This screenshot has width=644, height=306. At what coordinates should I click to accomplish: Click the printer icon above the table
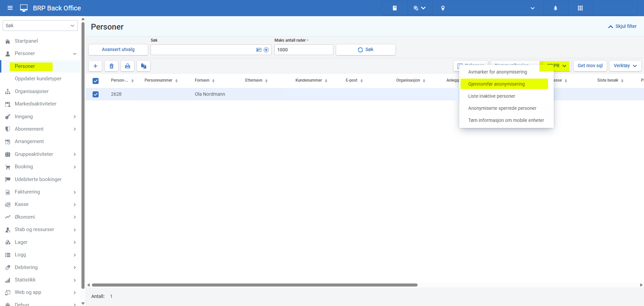(127, 66)
